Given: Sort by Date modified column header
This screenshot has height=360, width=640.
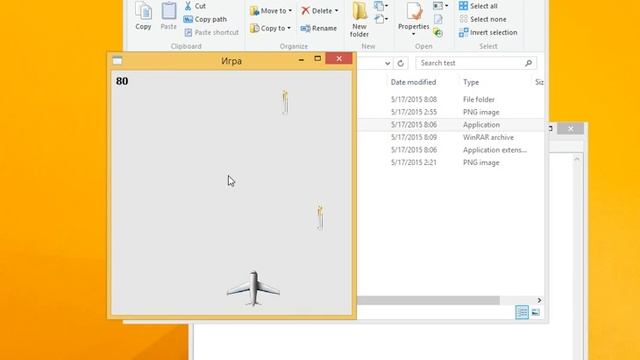Looking at the screenshot, I should [413, 82].
